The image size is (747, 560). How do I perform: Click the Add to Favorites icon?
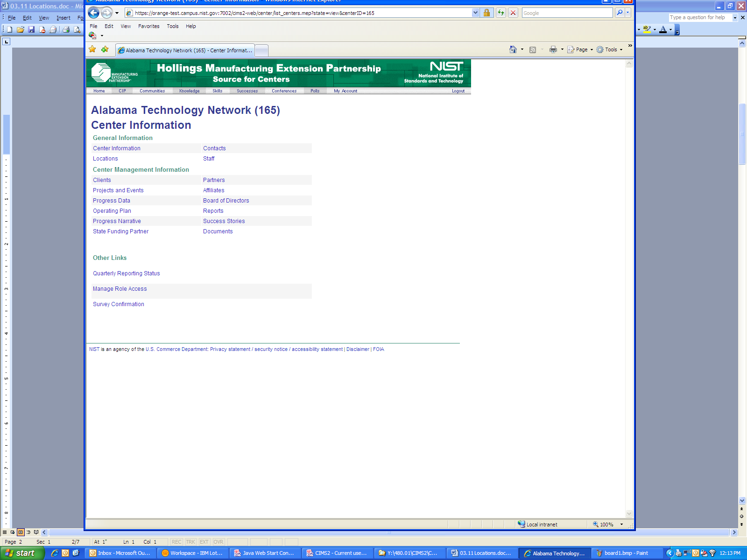105,49
